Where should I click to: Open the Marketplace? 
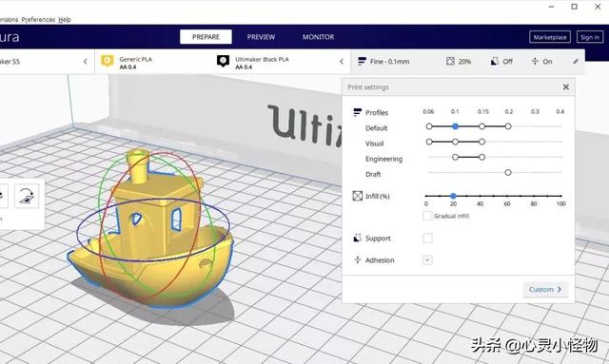(550, 37)
